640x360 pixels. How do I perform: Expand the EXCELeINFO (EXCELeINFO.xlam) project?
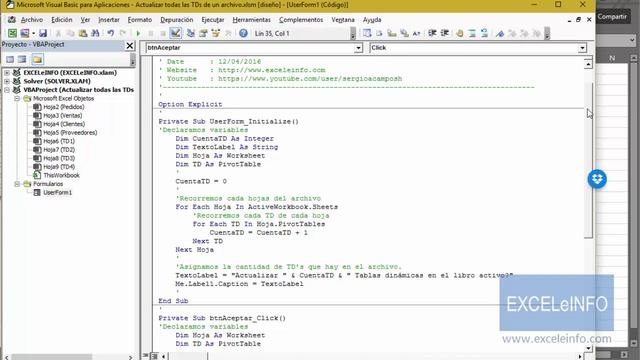click(x=7, y=73)
